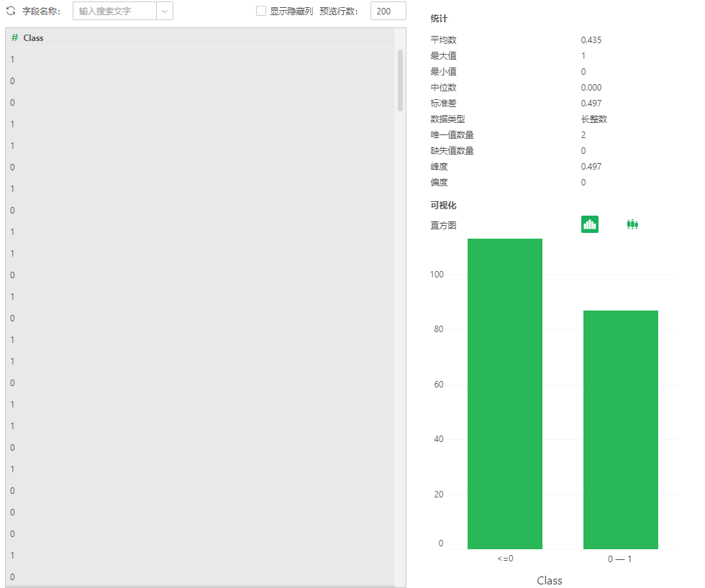Click the data table vertical scrollbar thumb
The height and width of the screenshot is (588, 705).
pyautogui.click(x=400, y=79)
